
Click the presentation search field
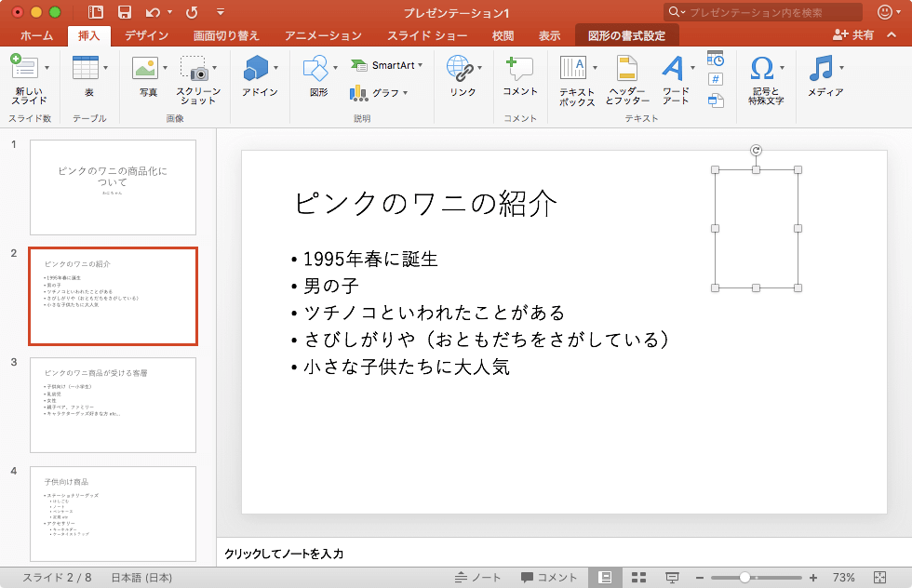[762, 12]
